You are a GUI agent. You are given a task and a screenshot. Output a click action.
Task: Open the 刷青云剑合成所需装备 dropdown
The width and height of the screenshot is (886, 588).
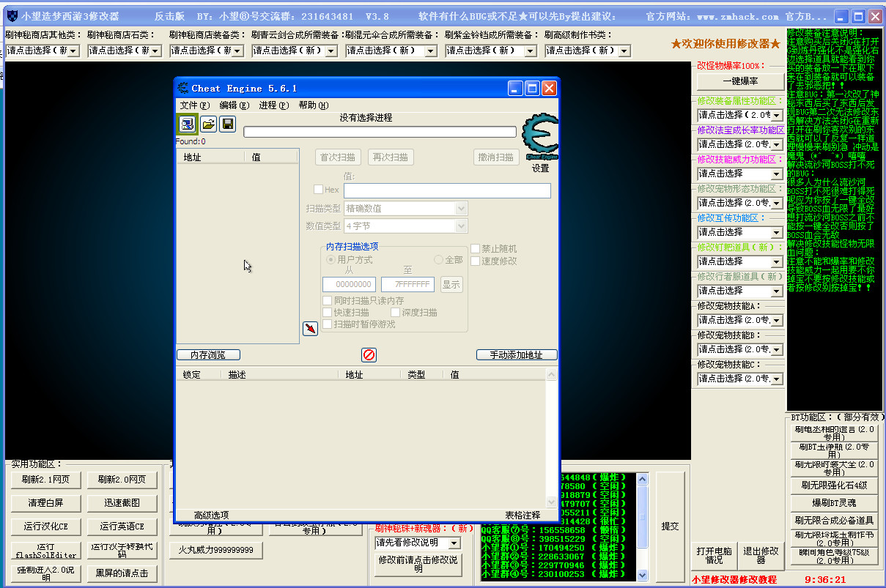click(295, 51)
